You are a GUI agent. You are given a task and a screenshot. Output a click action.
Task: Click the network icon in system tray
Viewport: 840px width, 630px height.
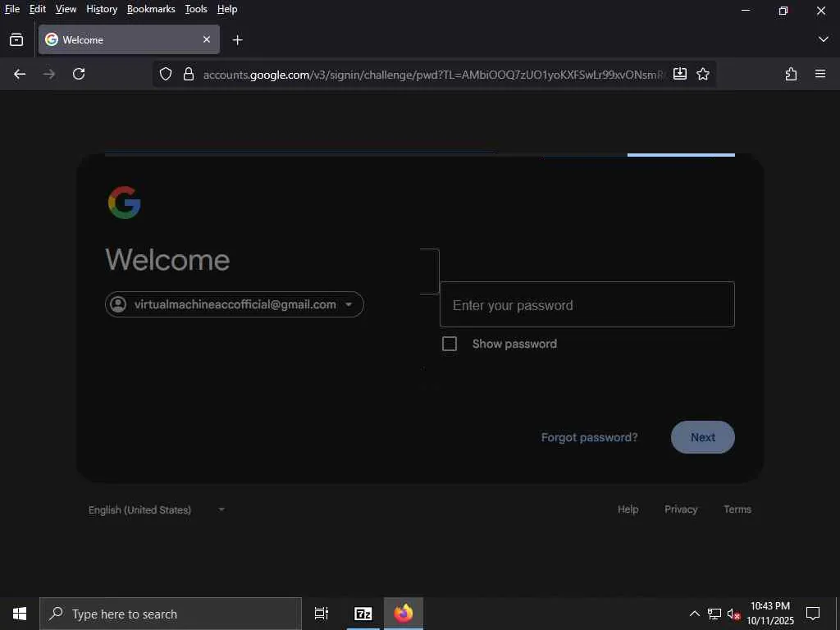pyautogui.click(x=714, y=614)
